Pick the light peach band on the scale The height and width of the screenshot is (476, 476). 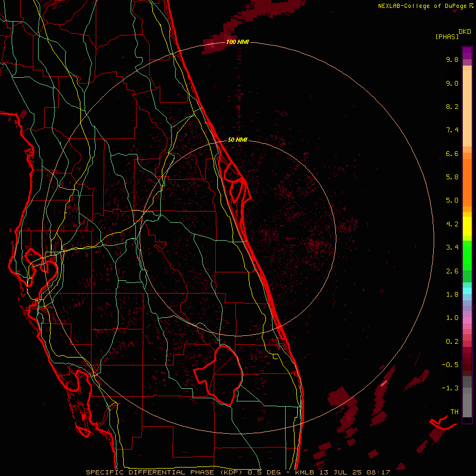[x=467, y=108]
